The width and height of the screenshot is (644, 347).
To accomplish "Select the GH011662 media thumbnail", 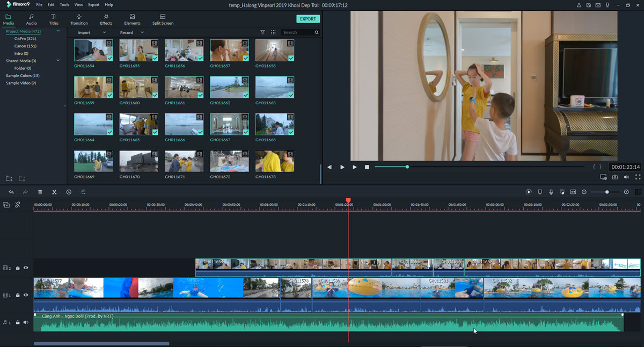I will pyautogui.click(x=229, y=87).
